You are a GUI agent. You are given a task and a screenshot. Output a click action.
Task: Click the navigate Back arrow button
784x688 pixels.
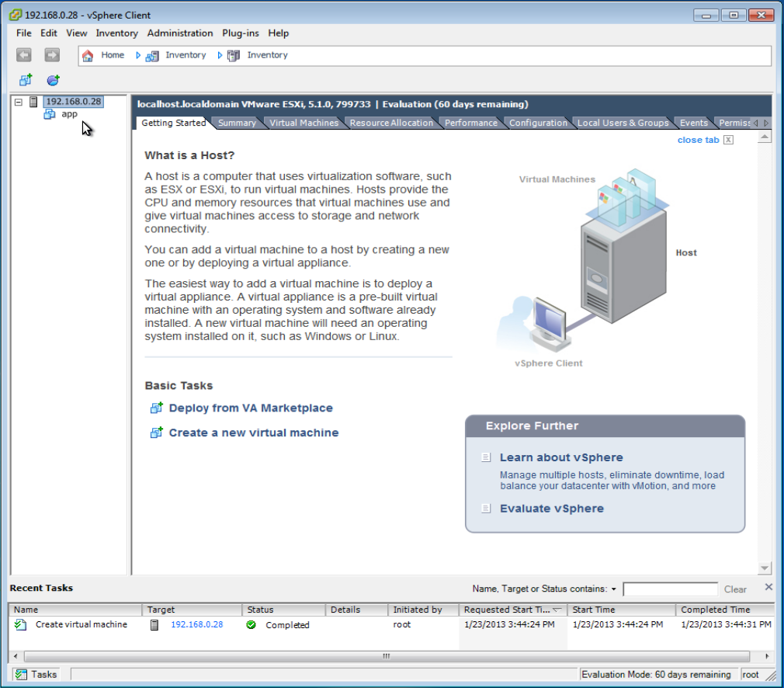point(23,54)
